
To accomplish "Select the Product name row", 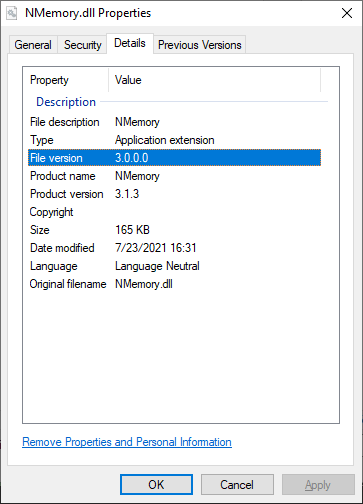I will pos(174,176).
